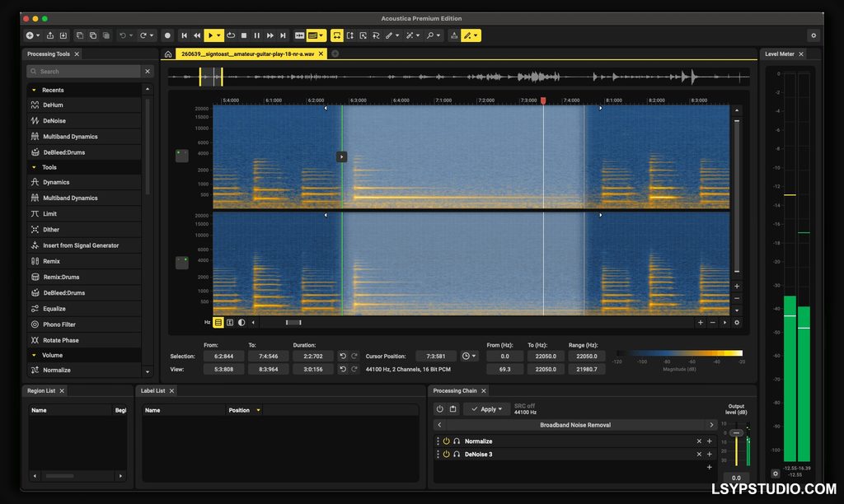The height and width of the screenshot is (504, 844).
Task: Select the Equalize tool
Action: pos(85,309)
